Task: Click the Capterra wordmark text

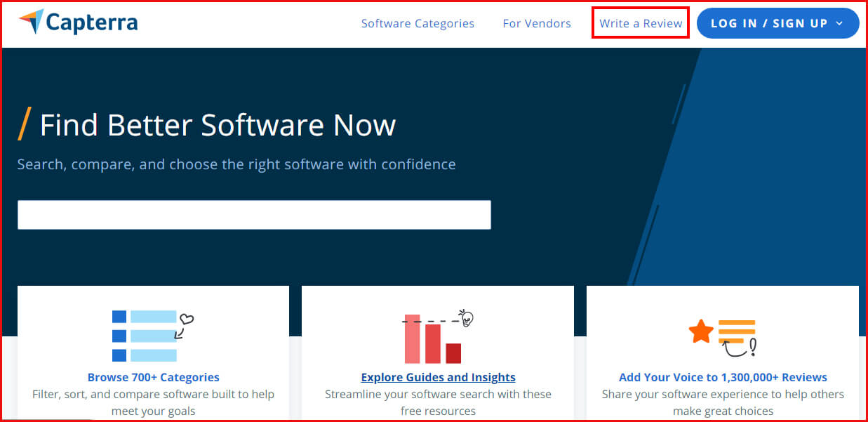Action: point(92,23)
